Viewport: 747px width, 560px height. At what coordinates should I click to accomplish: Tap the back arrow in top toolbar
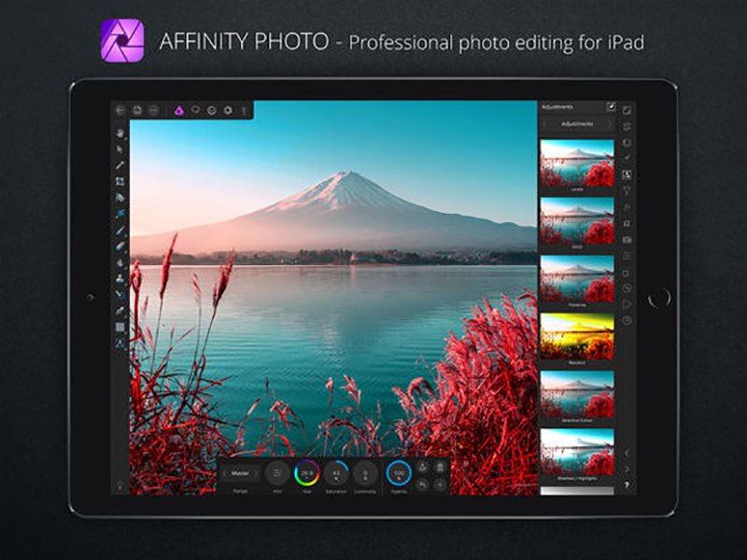pos(120,110)
